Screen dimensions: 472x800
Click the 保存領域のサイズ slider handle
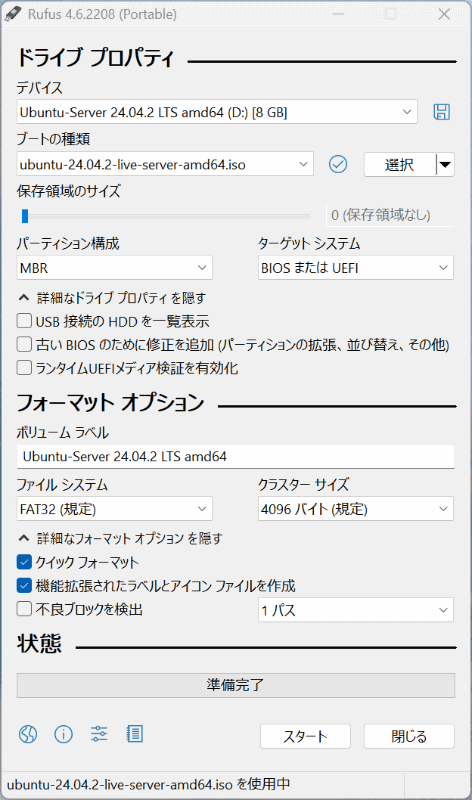tap(24, 216)
